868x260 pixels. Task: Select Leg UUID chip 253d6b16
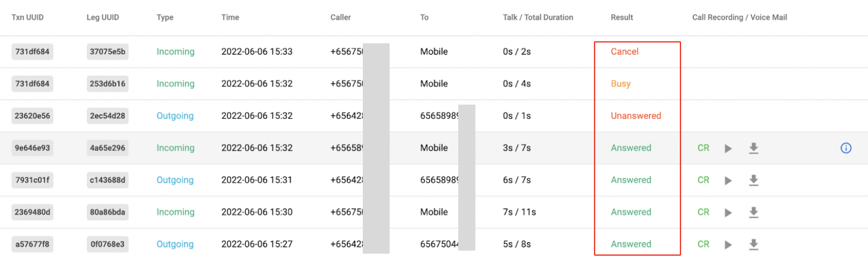tap(107, 84)
